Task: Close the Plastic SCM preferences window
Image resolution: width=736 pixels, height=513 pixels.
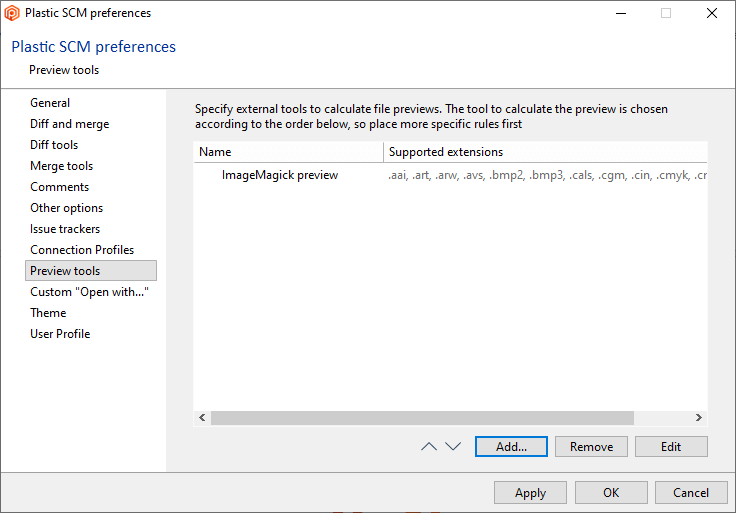Action: (712, 13)
